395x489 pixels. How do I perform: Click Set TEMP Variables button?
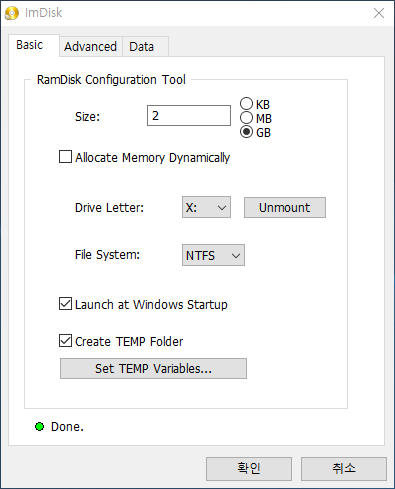pos(153,369)
